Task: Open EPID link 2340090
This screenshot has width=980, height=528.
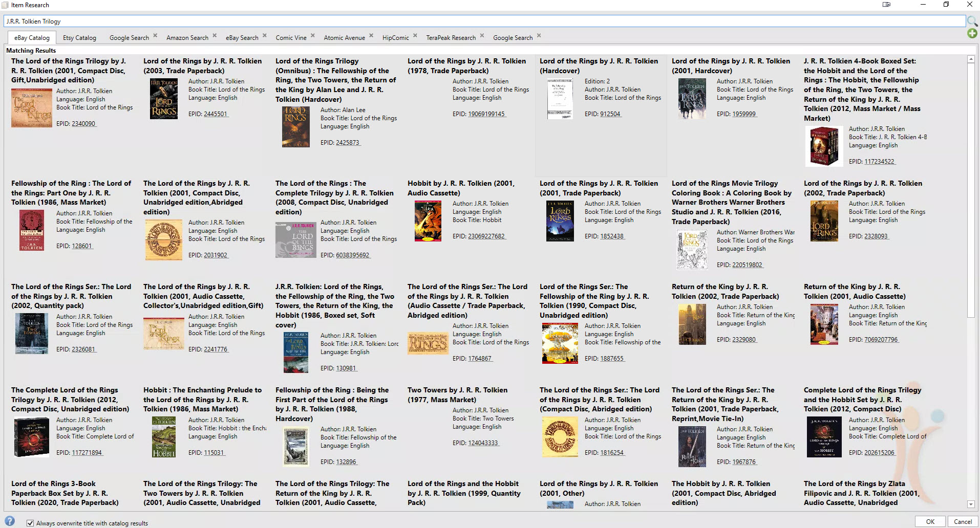Action: pos(83,124)
